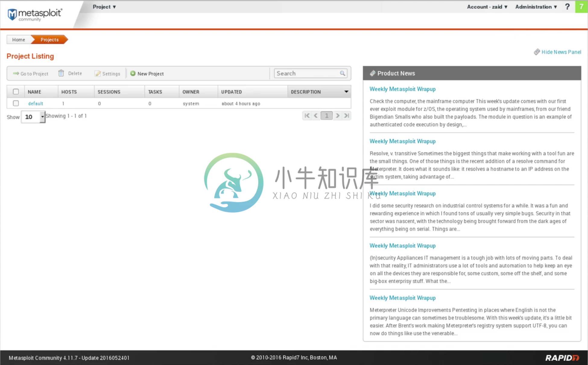Open the Show 10 rows dropdown
Viewport: 588px width, 365px height.
tap(33, 117)
